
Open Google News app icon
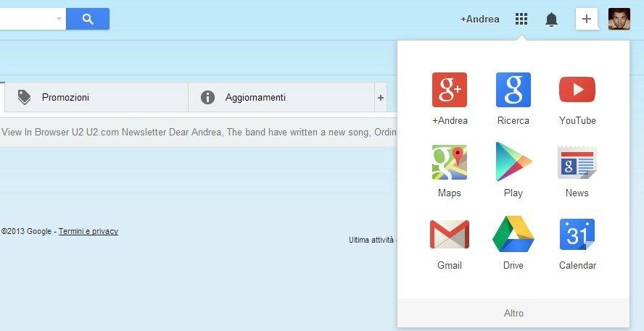(577, 162)
